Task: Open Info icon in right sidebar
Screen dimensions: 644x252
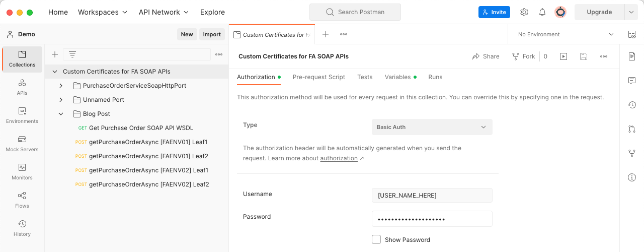Action: [632, 177]
